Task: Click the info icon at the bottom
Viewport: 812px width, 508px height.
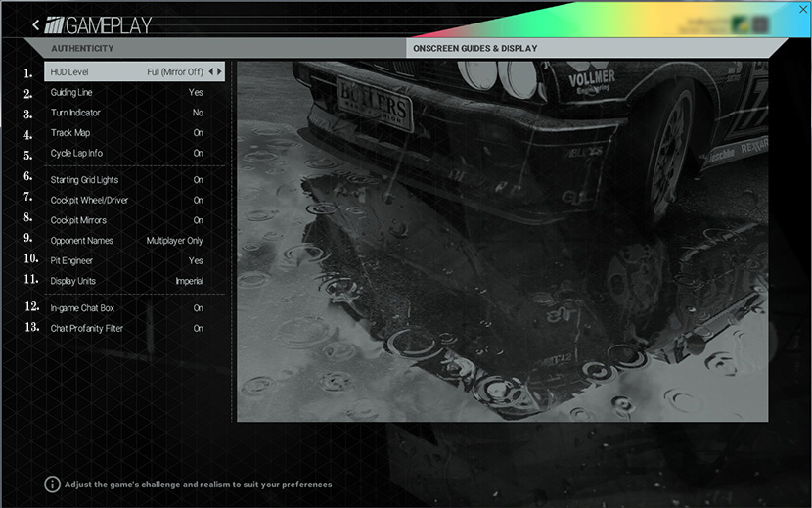Action: point(52,484)
